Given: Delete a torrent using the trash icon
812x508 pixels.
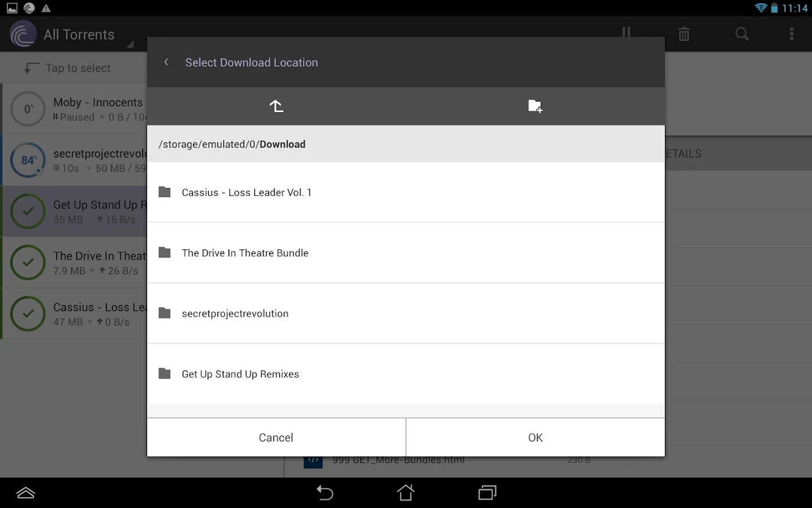Looking at the screenshot, I should (x=683, y=34).
